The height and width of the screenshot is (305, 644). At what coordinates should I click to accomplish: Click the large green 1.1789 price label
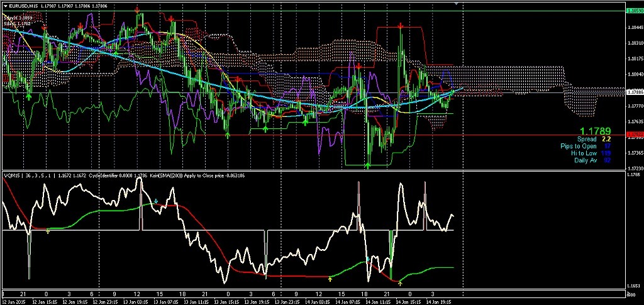595,131
